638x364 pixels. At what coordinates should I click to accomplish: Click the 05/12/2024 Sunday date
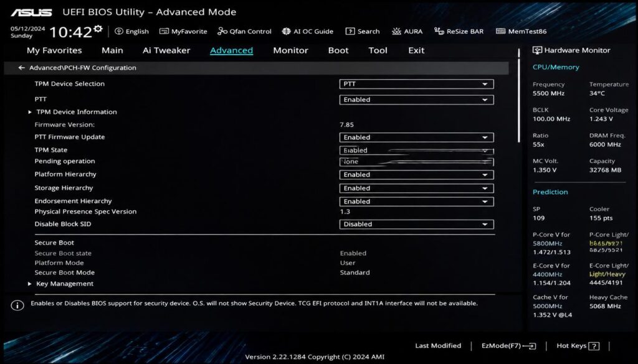tap(27, 32)
